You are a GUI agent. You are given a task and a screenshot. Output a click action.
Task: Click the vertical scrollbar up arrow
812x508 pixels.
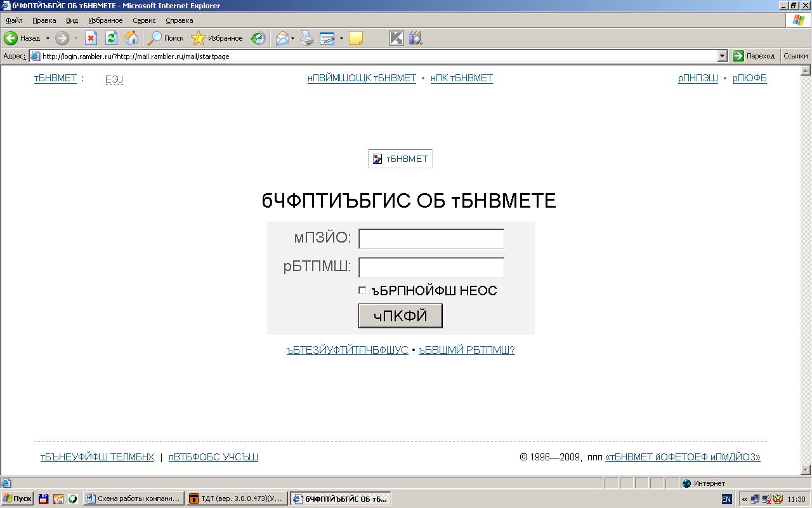pos(806,69)
